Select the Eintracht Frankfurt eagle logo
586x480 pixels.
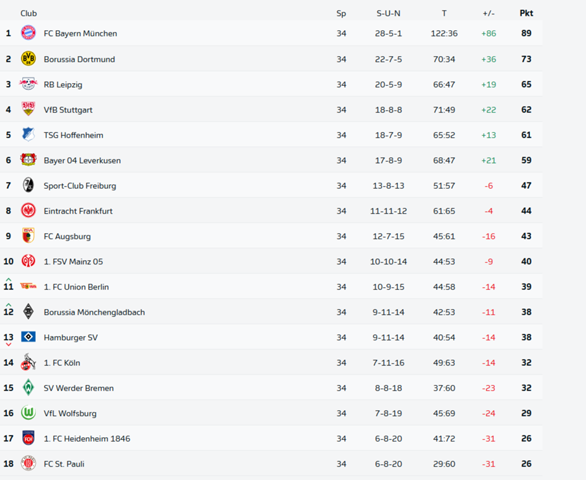[28, 210]
